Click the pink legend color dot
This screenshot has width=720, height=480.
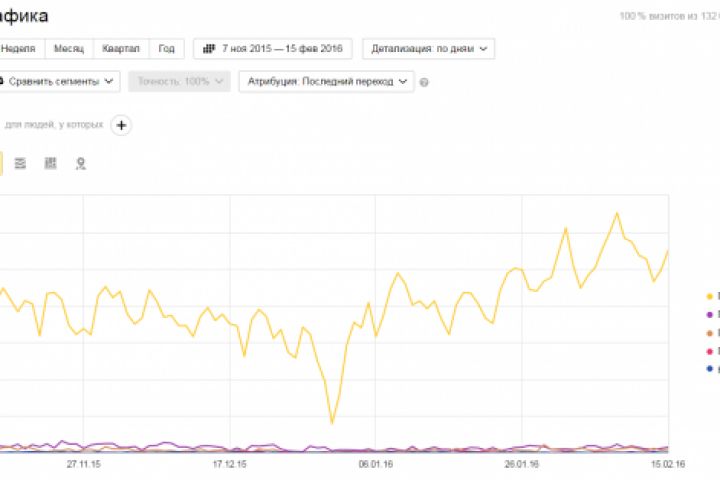click(x=710, y=350)
